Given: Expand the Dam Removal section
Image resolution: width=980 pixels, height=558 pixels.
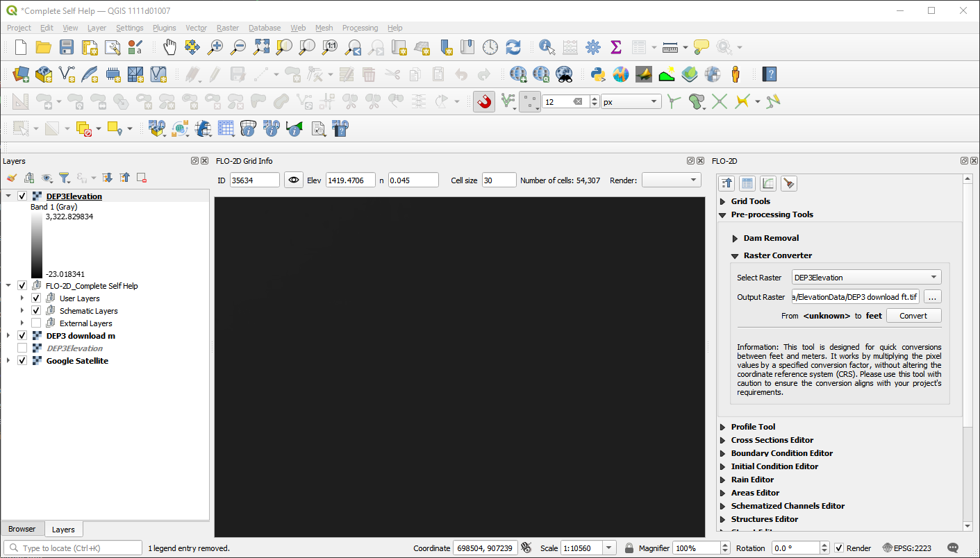Looking at the screenshot, I should click(x=736, y=238).
